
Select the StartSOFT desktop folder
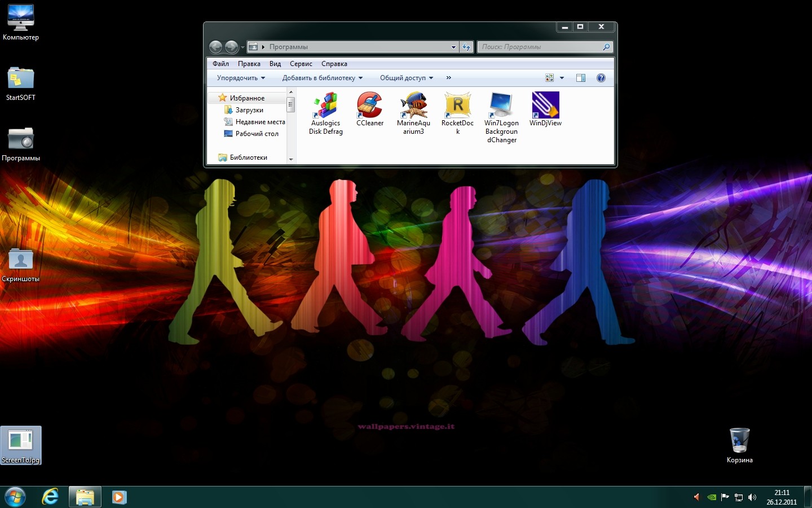[21, 84]
